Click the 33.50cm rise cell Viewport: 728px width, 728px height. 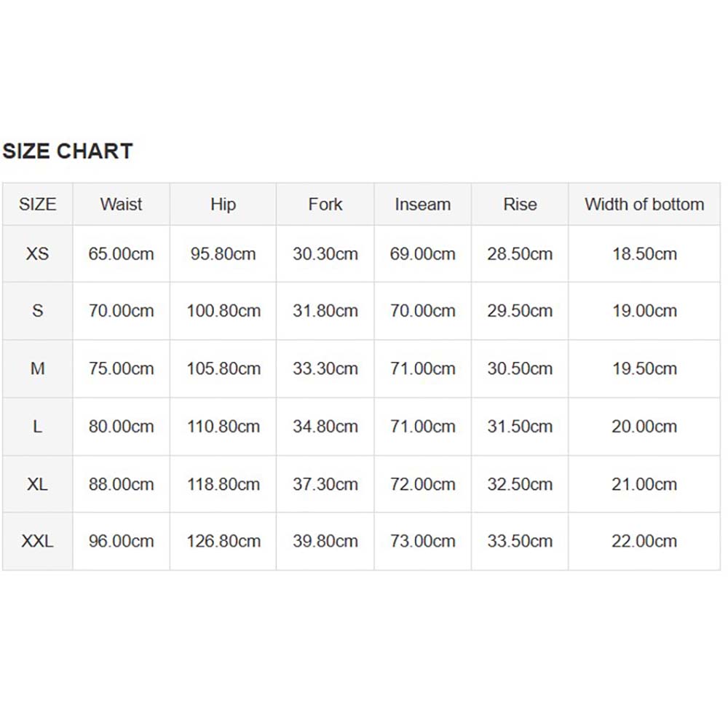(520, 542)
